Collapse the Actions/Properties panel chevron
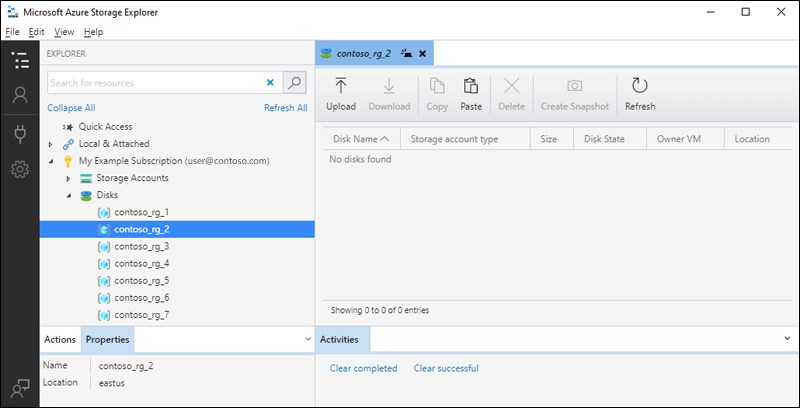 click(308, 339)
